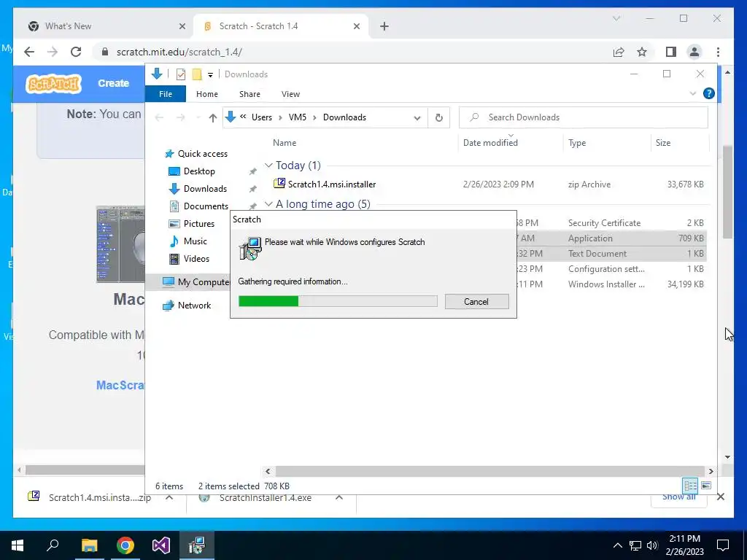This screenshot has height=560, width=747.
Task: Select Downloads in navigation pane
Action: [x=198, y=189]
